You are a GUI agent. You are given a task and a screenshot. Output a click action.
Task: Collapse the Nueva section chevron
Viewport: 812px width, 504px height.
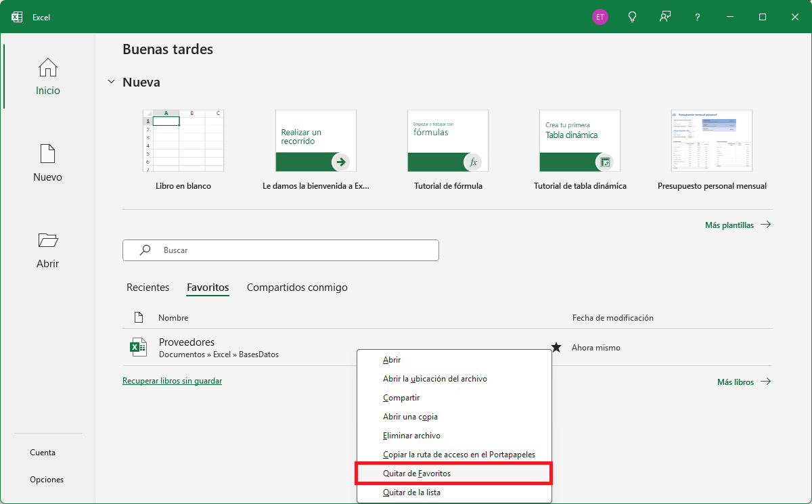point(111,82)
